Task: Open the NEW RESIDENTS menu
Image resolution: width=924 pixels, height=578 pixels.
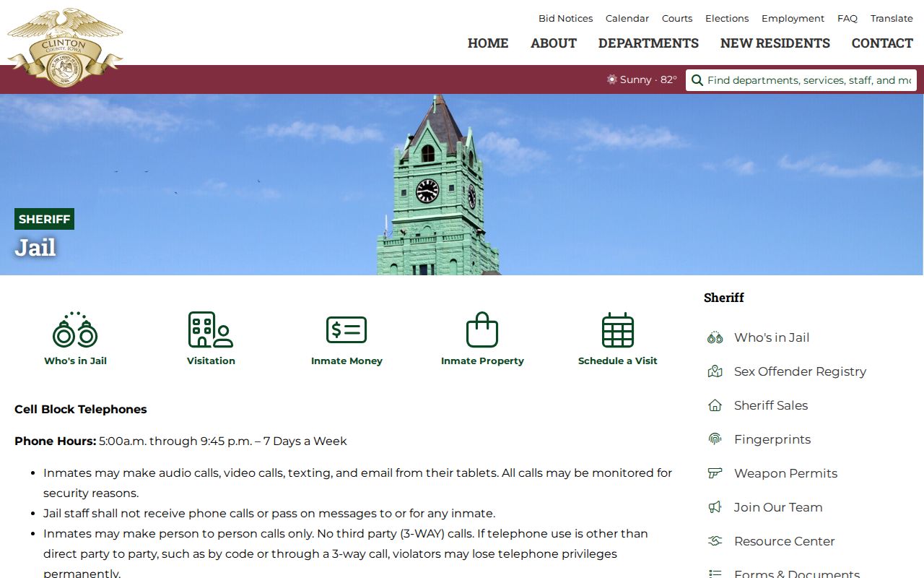Action: (775, 43)
